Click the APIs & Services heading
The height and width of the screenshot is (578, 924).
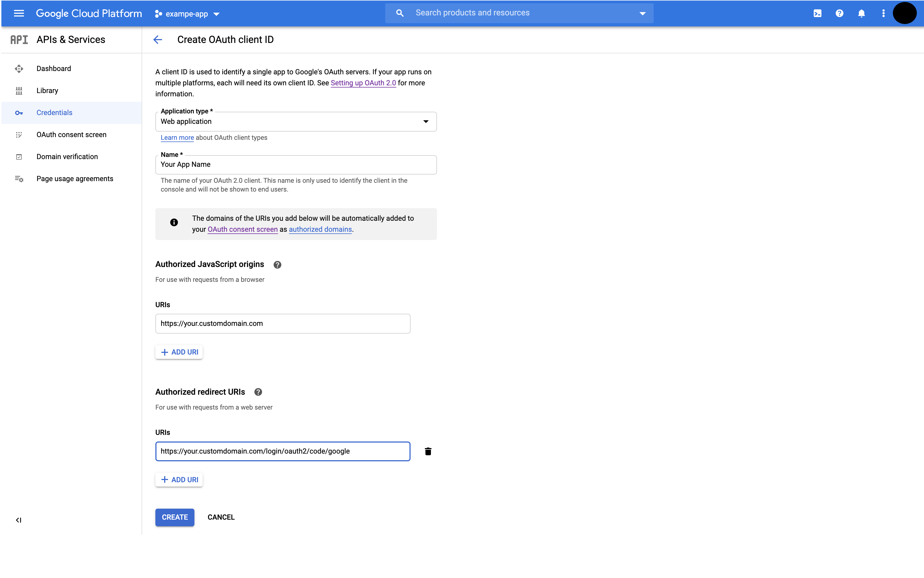click(x=71, y=40)
